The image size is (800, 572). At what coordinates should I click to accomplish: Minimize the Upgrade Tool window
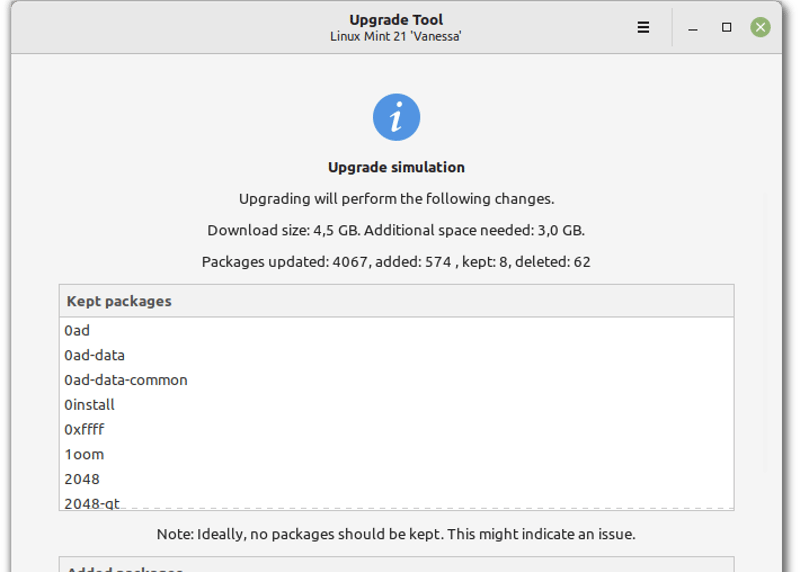point(693,28)
